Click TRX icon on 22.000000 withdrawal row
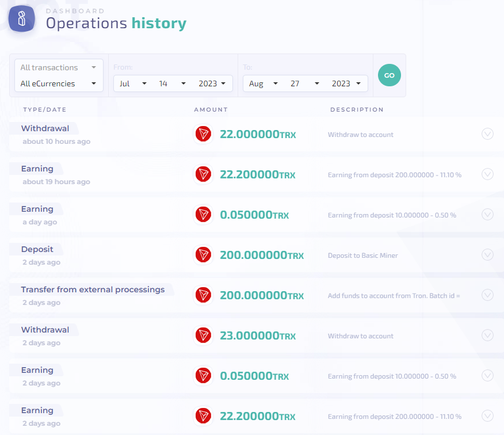Image resolution: width=504 pixels, height=435 pixels. click(x=203, y=134)
